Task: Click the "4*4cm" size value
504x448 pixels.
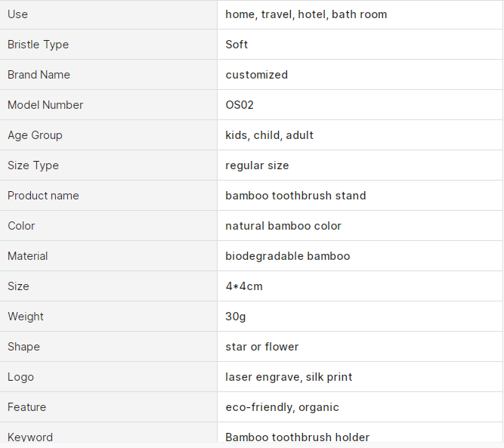Action: click(x=244, y=286)
